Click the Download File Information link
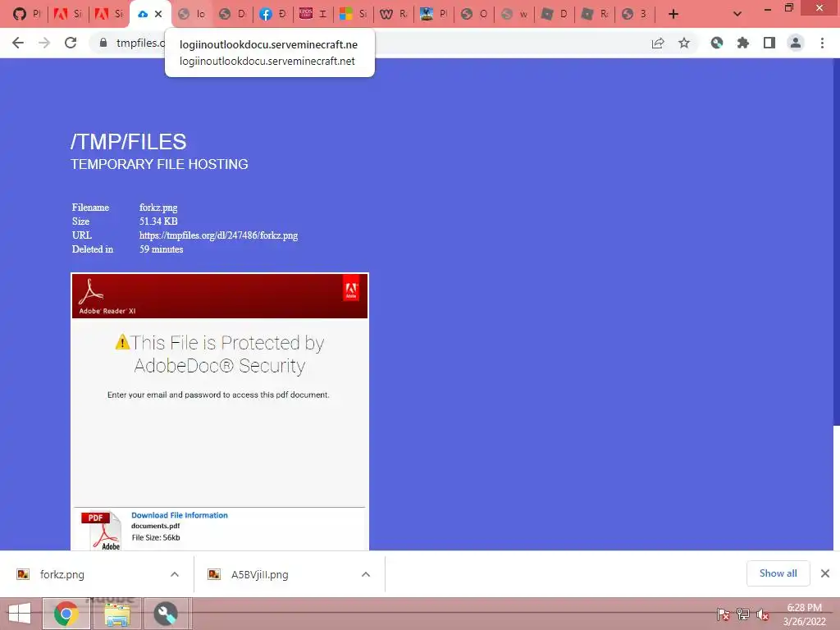This screenshot has width=840, height=630. click(x=180, y=515)
